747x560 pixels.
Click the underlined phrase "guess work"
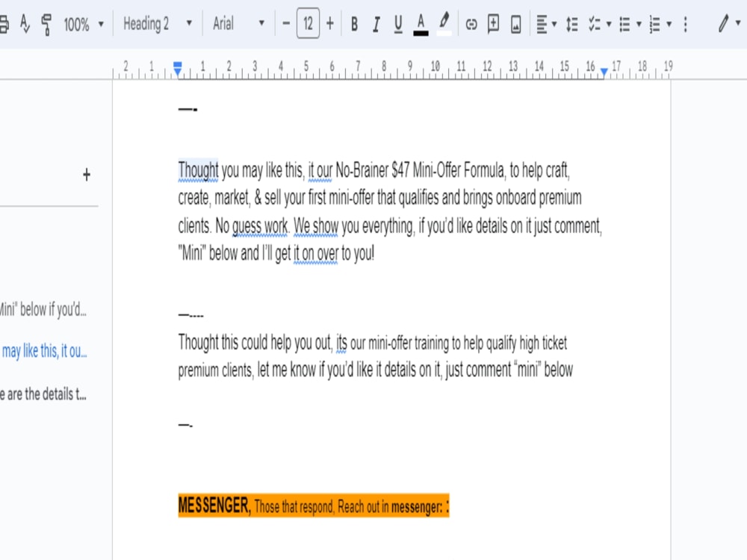260,225
